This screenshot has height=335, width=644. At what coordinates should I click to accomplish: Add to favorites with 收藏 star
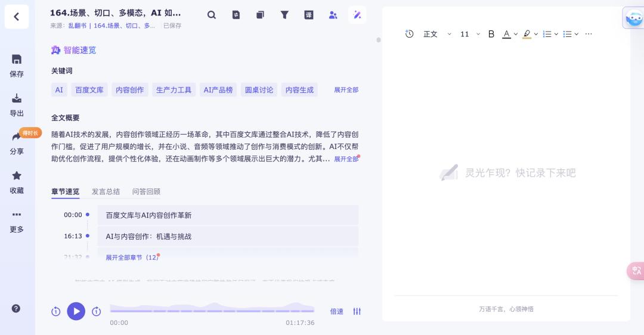click(x=17, y=176)
